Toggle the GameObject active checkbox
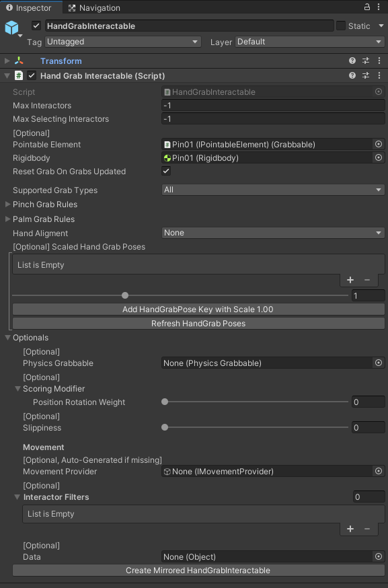388x588 pixels. point(36,26)
